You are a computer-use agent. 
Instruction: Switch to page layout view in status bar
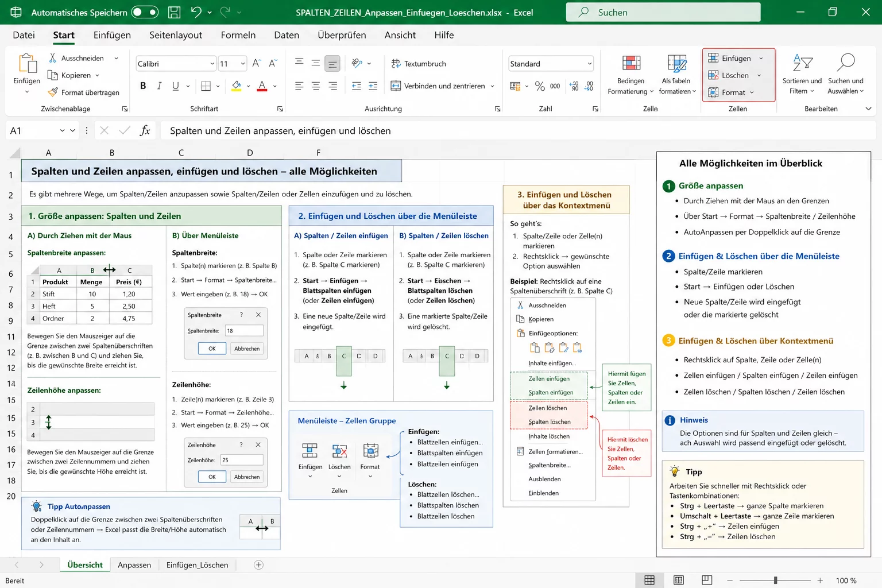pos(678,581)
